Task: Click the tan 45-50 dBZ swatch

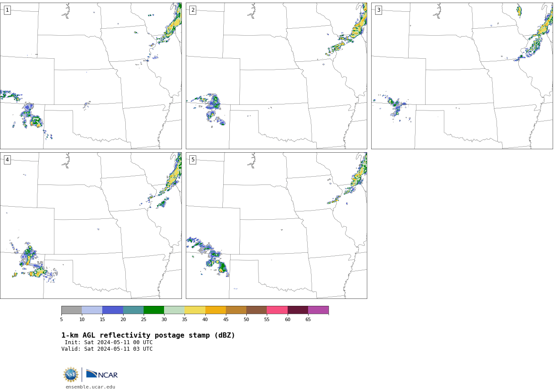Action: tap(236, 310)
